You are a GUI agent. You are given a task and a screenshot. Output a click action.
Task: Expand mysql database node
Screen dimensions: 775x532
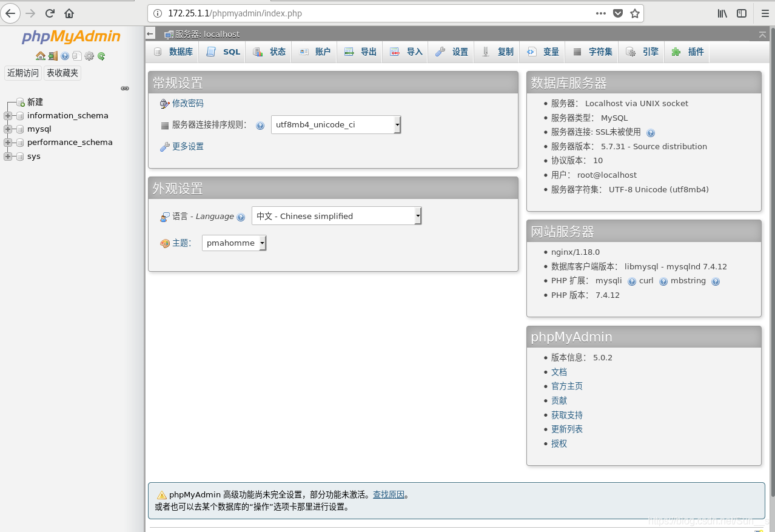coord(8,129)
